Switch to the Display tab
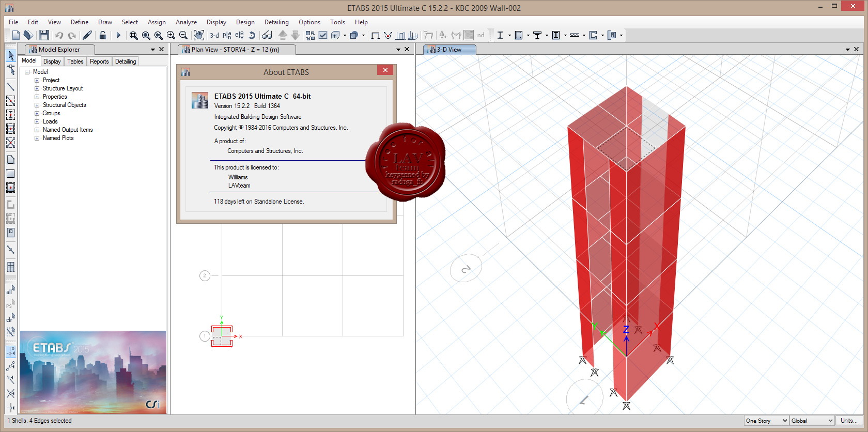 (52, 61)
